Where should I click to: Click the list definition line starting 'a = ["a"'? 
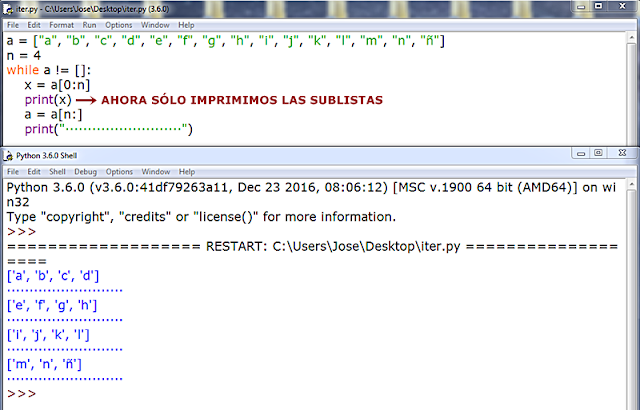point(225,41)
